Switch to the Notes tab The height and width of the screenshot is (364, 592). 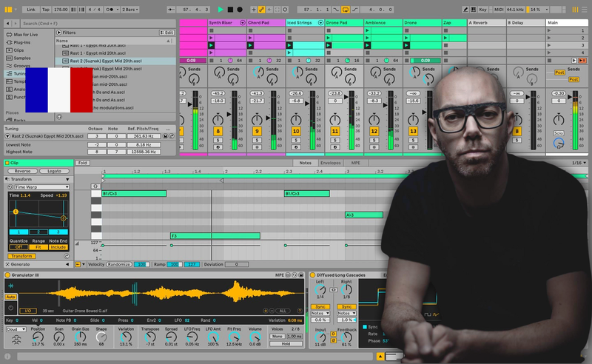305,163
